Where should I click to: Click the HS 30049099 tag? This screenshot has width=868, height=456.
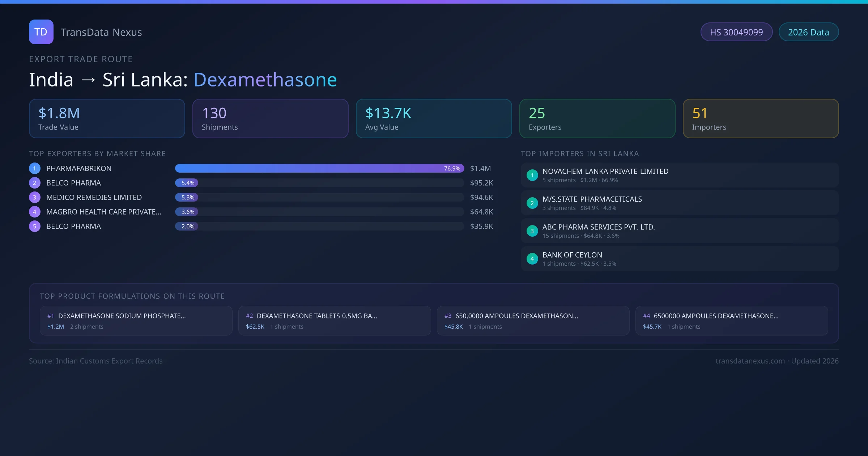[736, 32]
